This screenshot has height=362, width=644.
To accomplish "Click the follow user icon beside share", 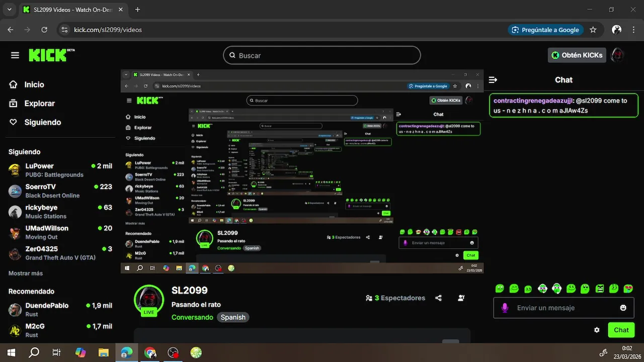I will point(461,298).
